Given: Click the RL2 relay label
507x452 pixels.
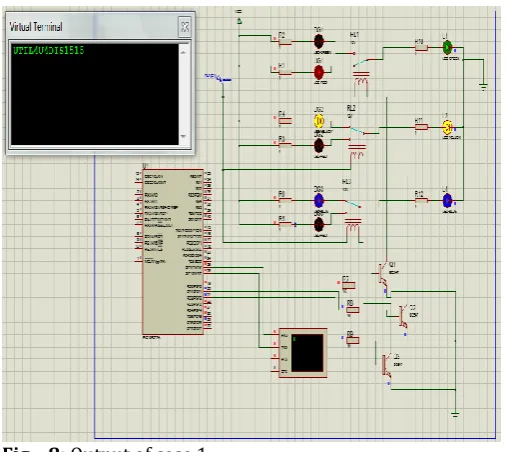Looking at the screenshot, I should pyautogui.click(x=351, y=108).
